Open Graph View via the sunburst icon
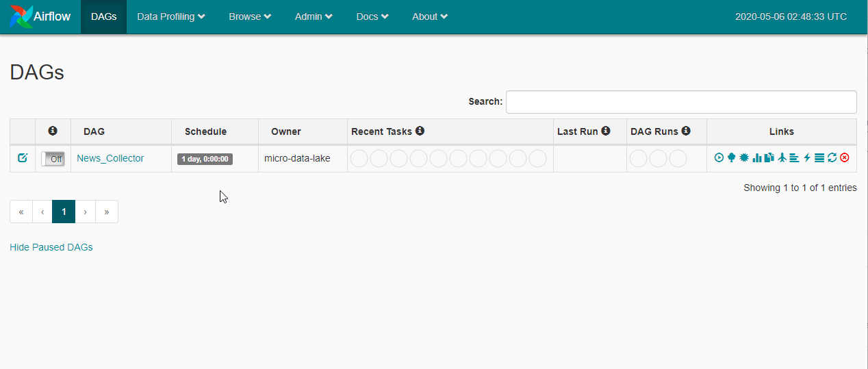Image resolution: width=868 pixels, height=369 pixels. pos(744,157)
